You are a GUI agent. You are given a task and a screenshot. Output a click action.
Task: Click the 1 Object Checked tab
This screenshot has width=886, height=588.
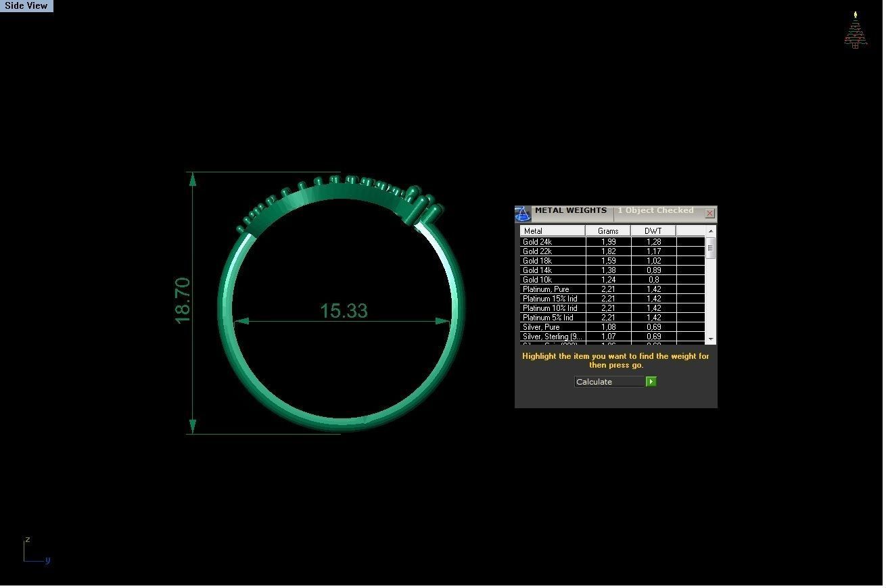[655, 211]
